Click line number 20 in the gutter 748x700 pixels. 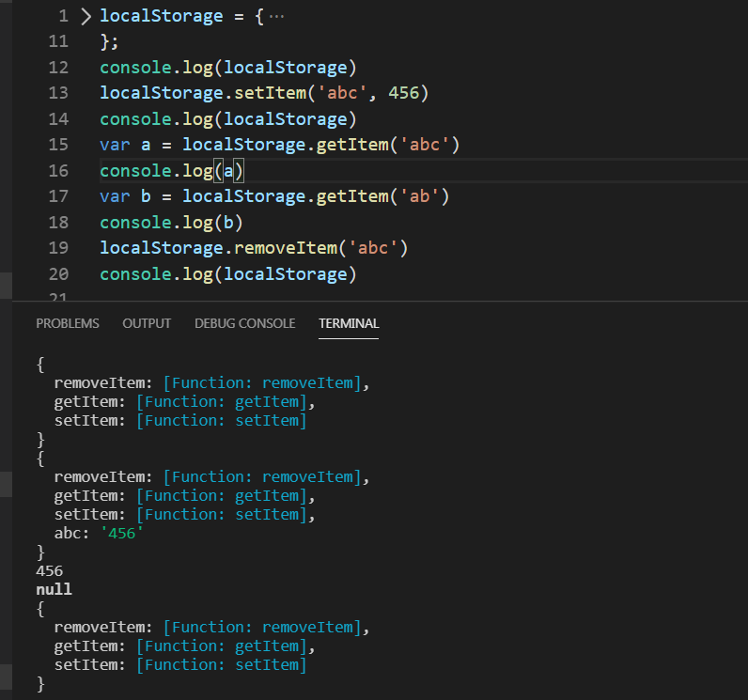[x=57, y=274]
